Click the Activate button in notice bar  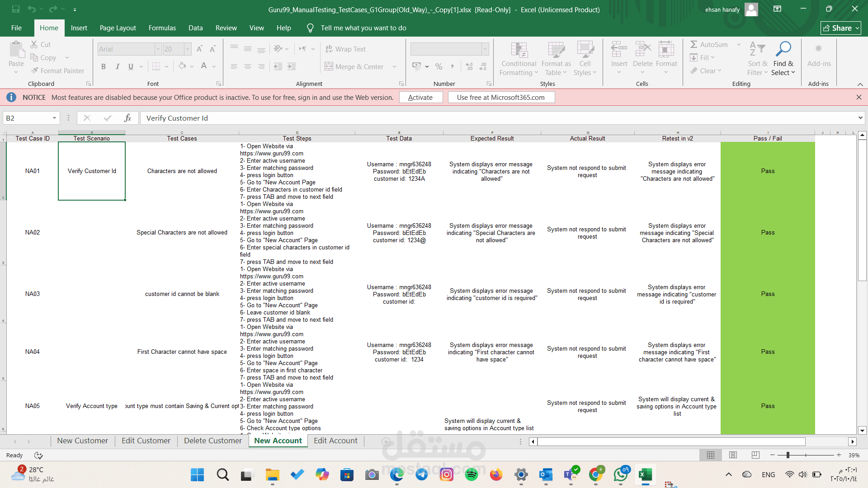420,97
